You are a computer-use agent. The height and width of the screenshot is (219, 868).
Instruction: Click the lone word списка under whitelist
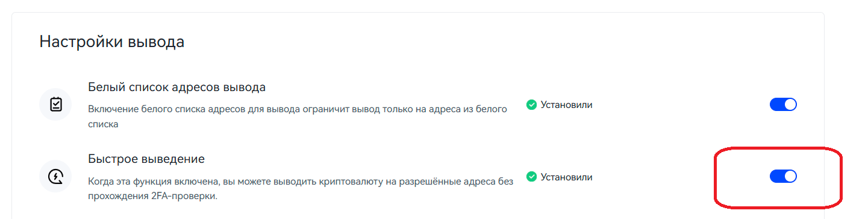click(x=103, y=124)
